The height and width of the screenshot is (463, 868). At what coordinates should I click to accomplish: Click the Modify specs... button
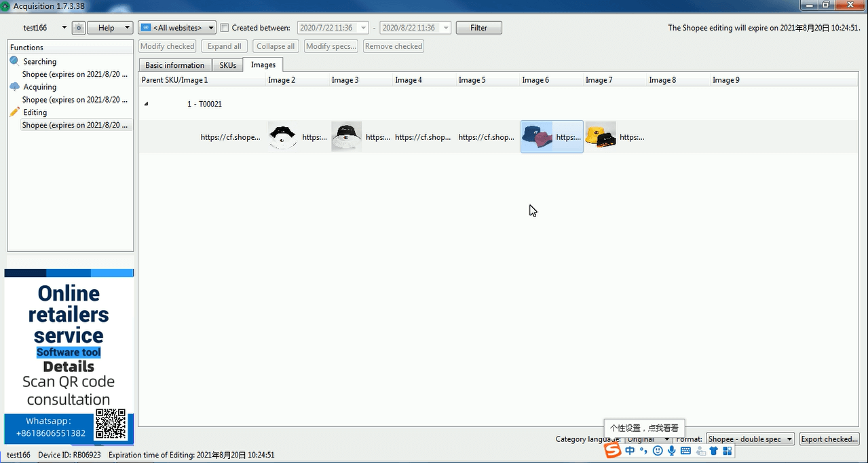point(331,46)
